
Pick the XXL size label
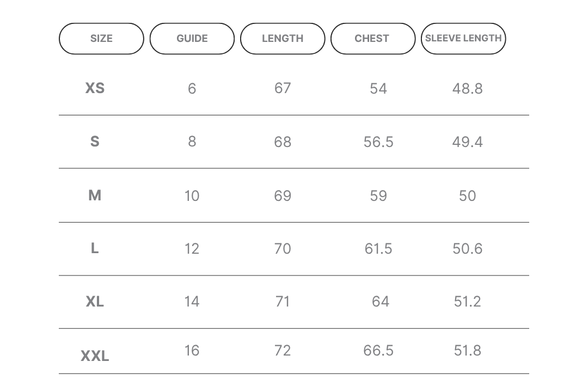[x=95, y=356]
